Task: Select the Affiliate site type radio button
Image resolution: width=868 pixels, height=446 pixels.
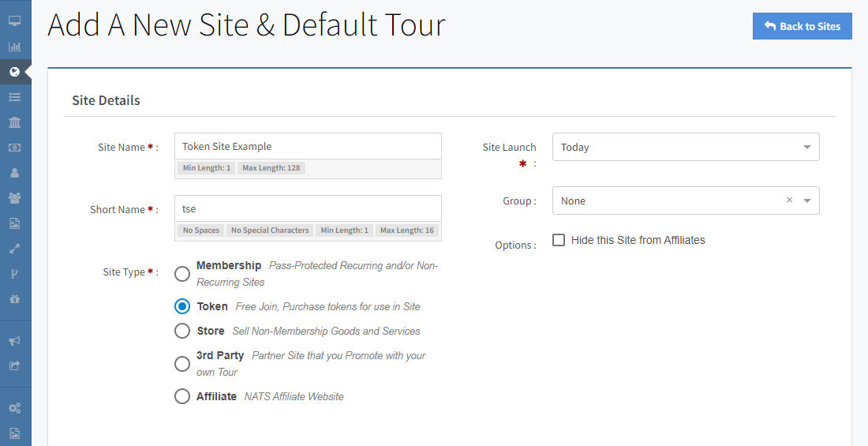Action: [182, 396]
